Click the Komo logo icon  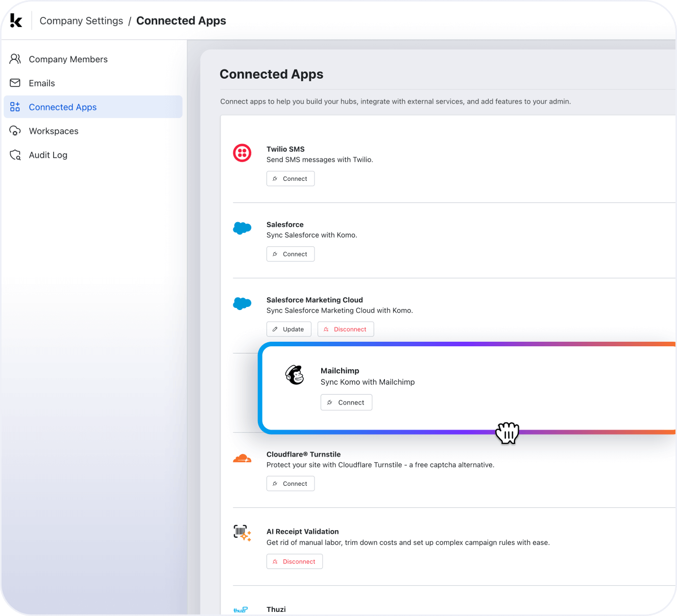[16, 20]
